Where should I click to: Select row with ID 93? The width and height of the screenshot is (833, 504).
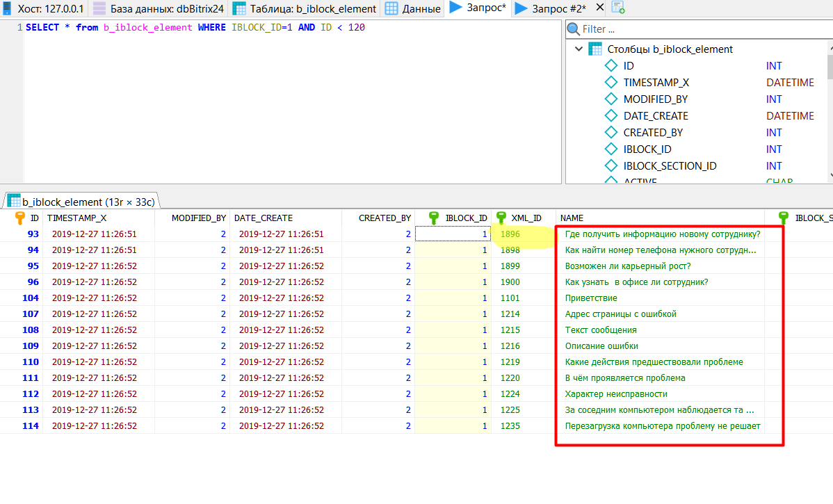coord(33,234)
